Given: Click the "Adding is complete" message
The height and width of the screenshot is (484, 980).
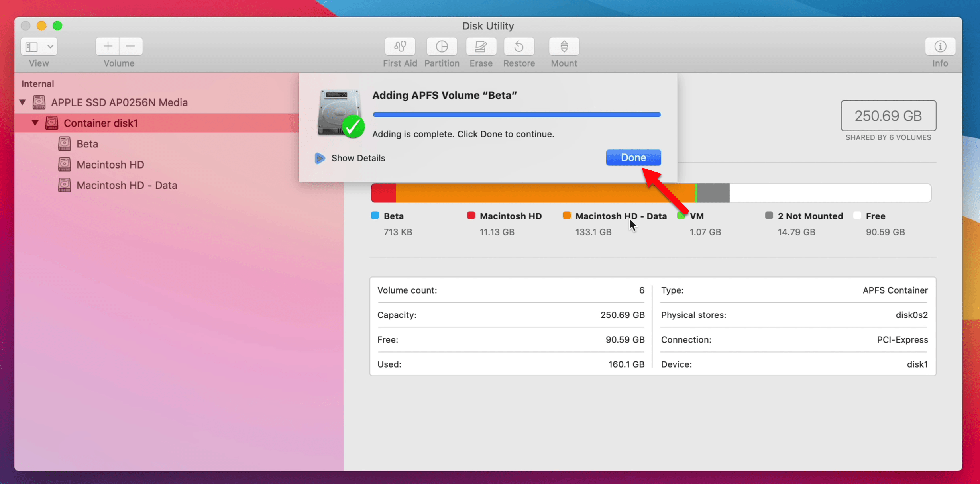Looking at the screenshot, I should (463, 134).
